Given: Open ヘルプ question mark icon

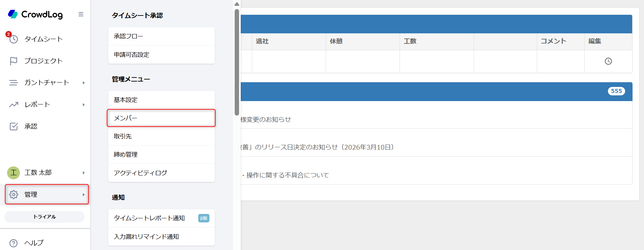Looking at the screenshot, I should pos(13,243).
